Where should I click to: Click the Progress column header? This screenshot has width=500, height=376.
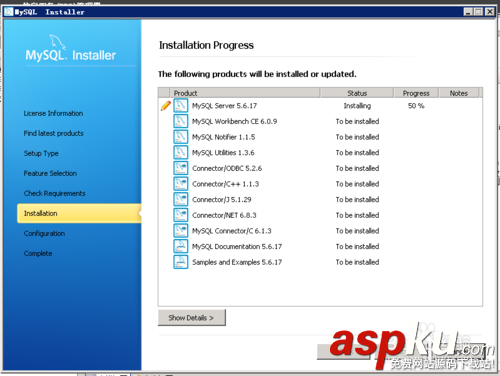416,93
